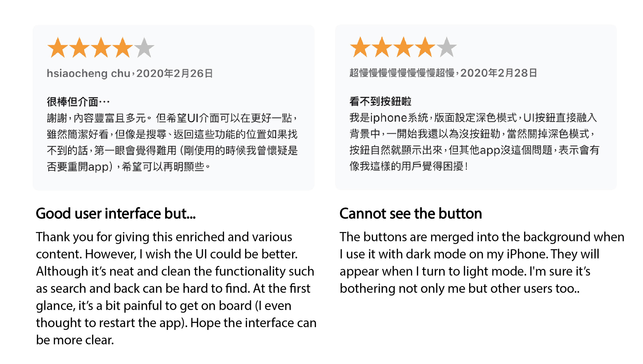Click the English paragraph beginning "The buttons are merged"

482,263
